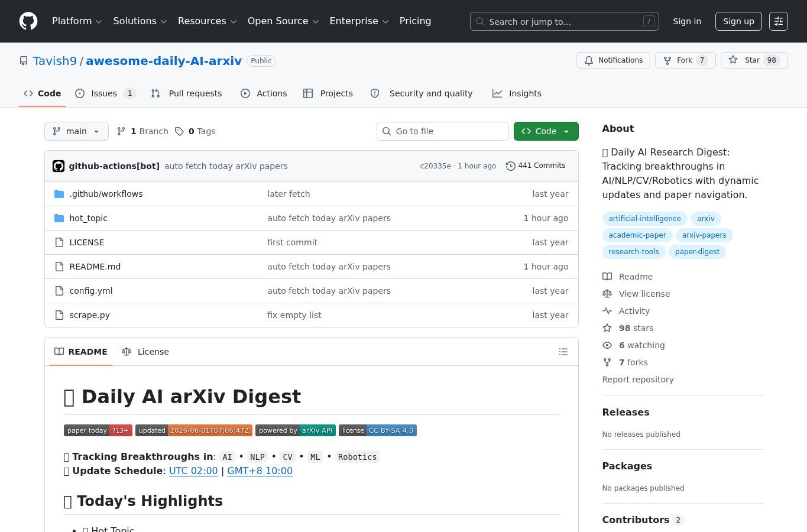View the 7 forks list
This screenshot has height=532, width=807.
(x=625, y=362)
